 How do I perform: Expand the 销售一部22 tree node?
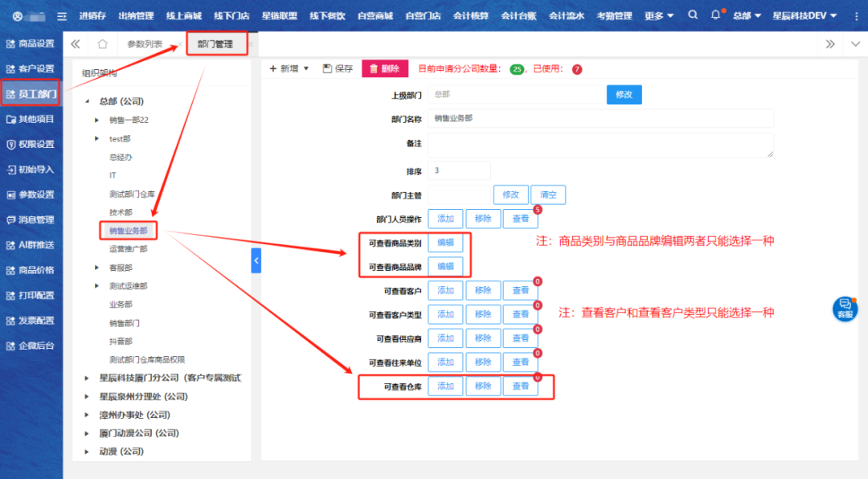click(97, 120)
